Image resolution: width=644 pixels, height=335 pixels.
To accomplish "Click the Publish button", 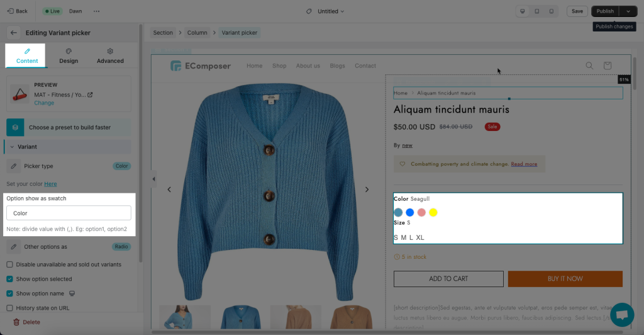I will point(605,11).
